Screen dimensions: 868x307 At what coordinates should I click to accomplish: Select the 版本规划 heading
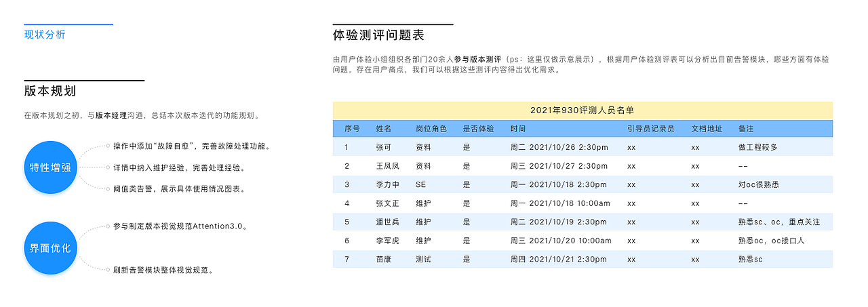click(50, 91)
